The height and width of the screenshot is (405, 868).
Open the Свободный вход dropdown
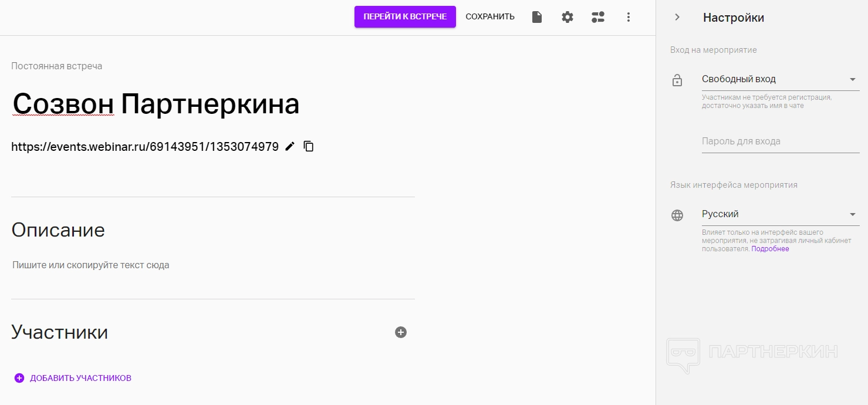pos(780,79)
